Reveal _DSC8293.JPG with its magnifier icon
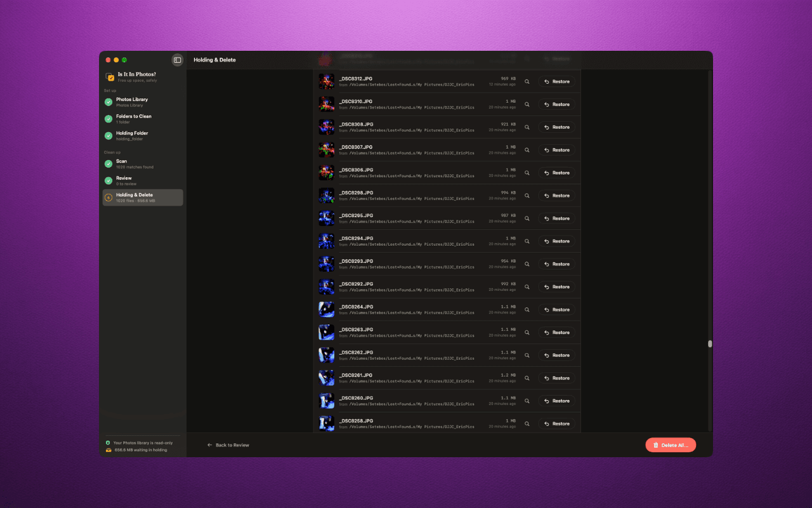The image size is (812, 508). [527, 264]
